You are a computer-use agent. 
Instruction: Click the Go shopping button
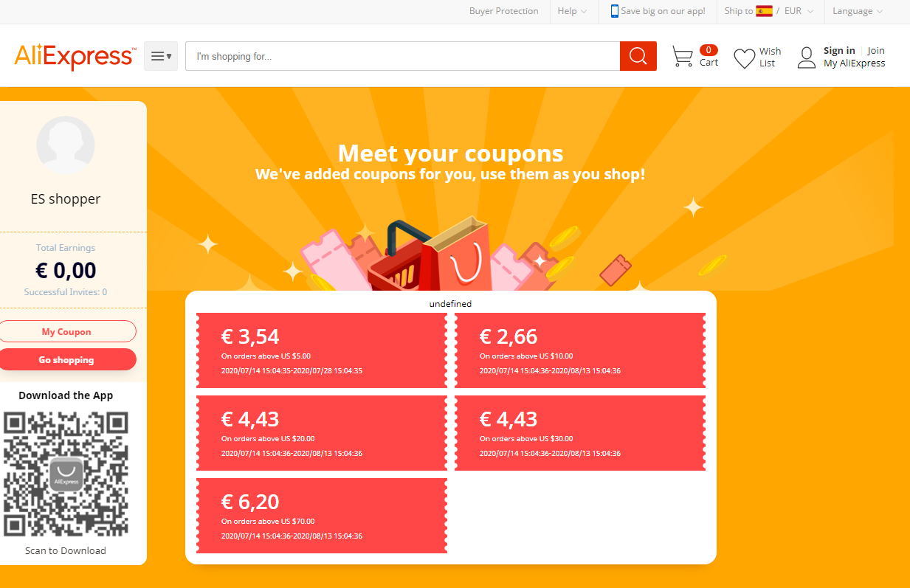[x=66, y=359]
